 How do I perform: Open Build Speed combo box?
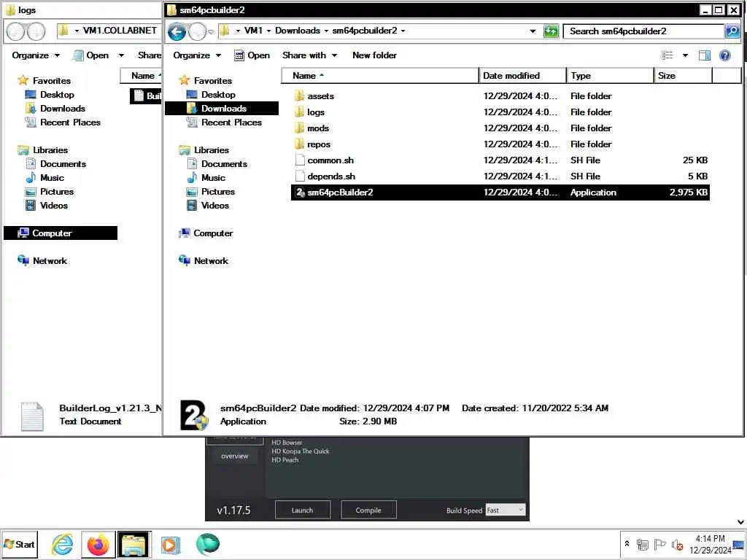(x=505, y=510)
